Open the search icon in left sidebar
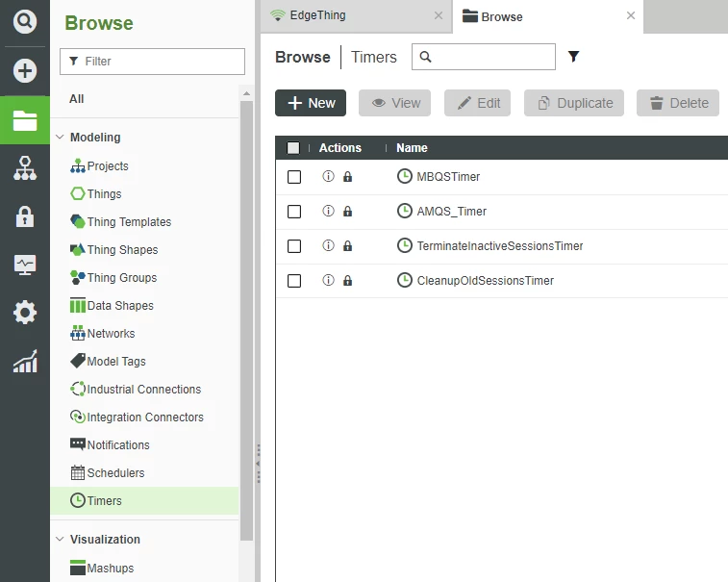 25,21
